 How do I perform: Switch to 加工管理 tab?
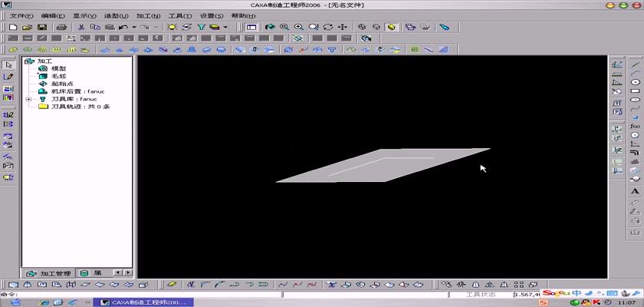point(50,273)
